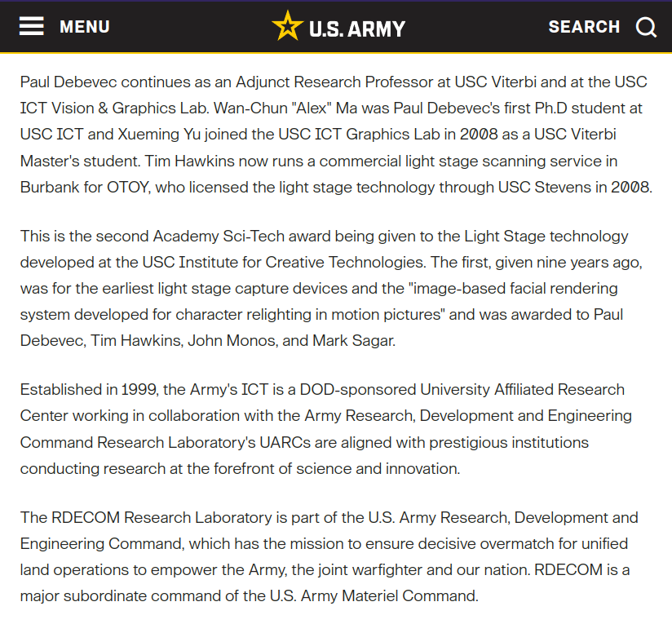Click the text 'Command Research Laboratory's UARCs'

click(x=165, y=443)
